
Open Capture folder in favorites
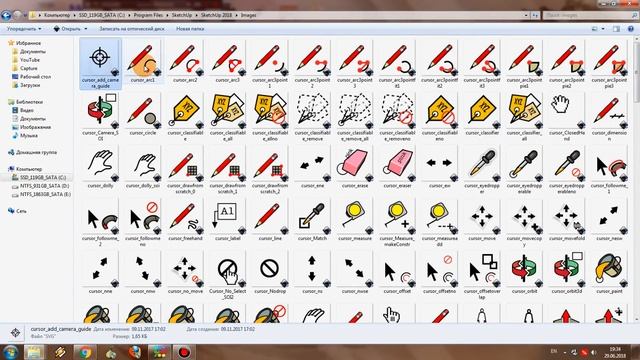pos(24,68)
